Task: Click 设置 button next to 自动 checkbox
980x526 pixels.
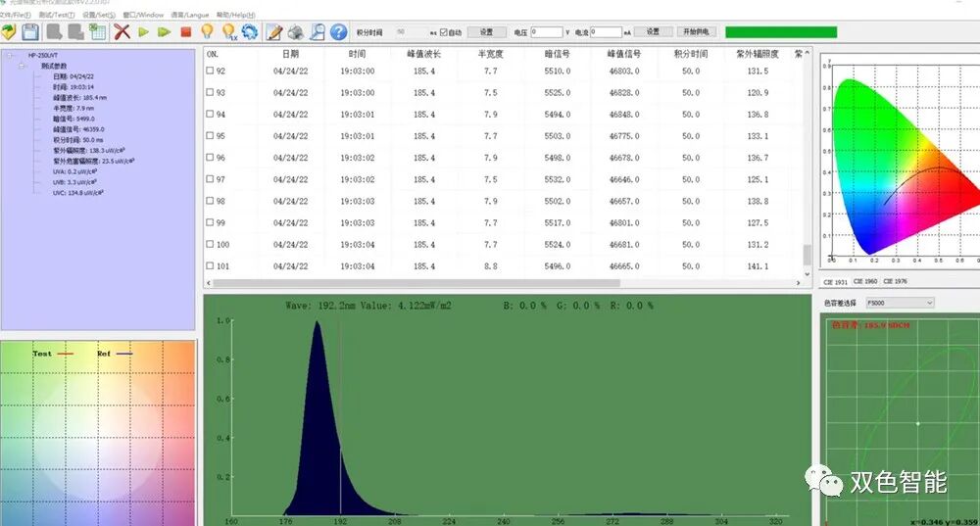Action: coord(486,32)
